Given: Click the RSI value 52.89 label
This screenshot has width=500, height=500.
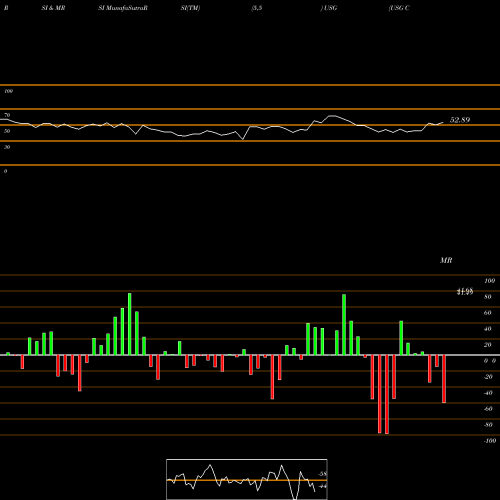Looking at the screenshot, I should pos(460,120).
